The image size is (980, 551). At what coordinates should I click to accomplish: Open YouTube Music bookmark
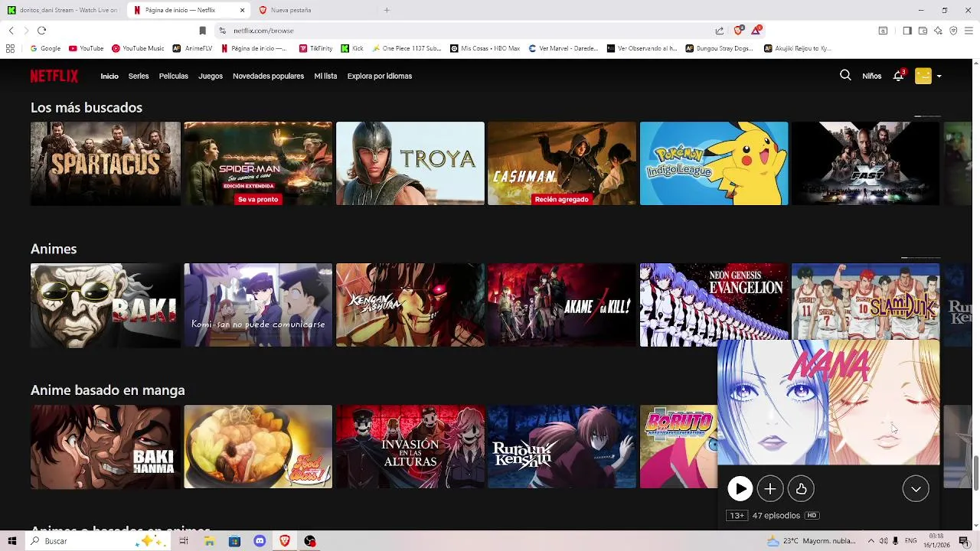[138, 48]
